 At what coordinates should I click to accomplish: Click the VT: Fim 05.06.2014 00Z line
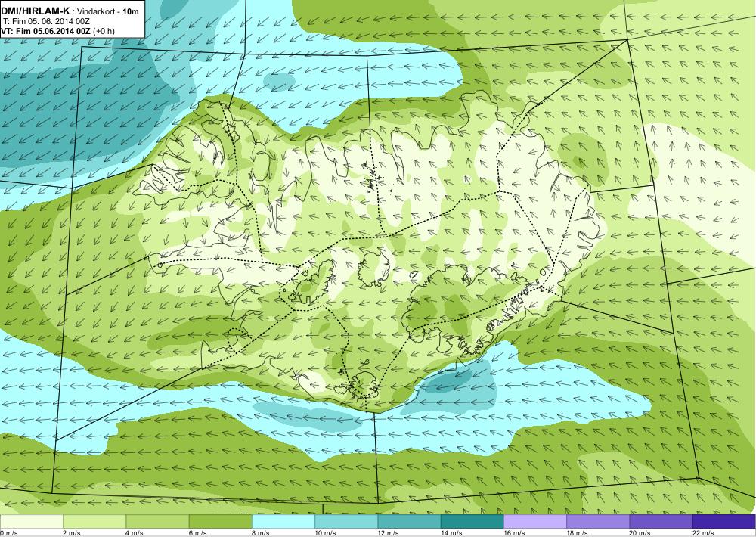46,31
